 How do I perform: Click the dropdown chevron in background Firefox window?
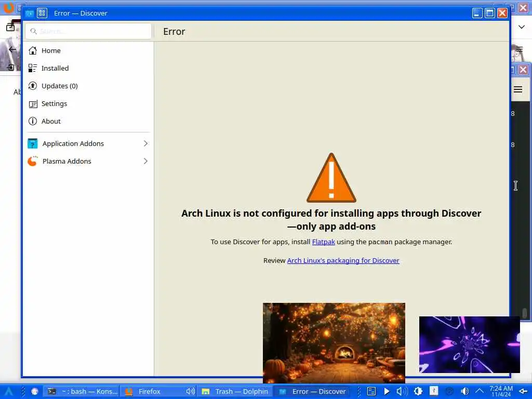click(x=522, y=27)
